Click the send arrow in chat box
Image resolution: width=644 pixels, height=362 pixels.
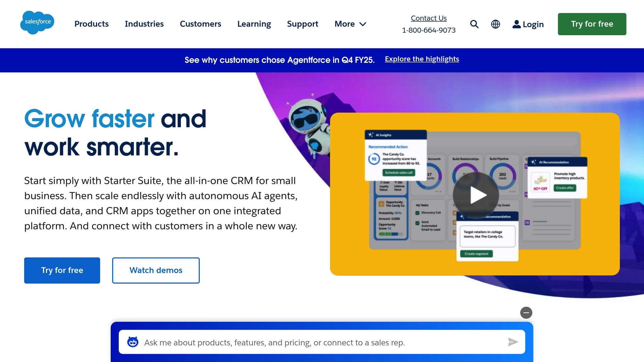point(513,342)
